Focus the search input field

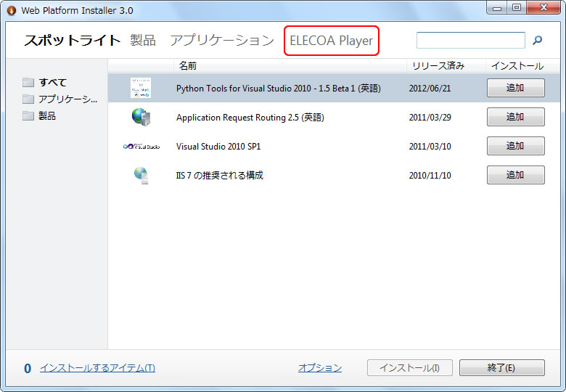point(470,41)
